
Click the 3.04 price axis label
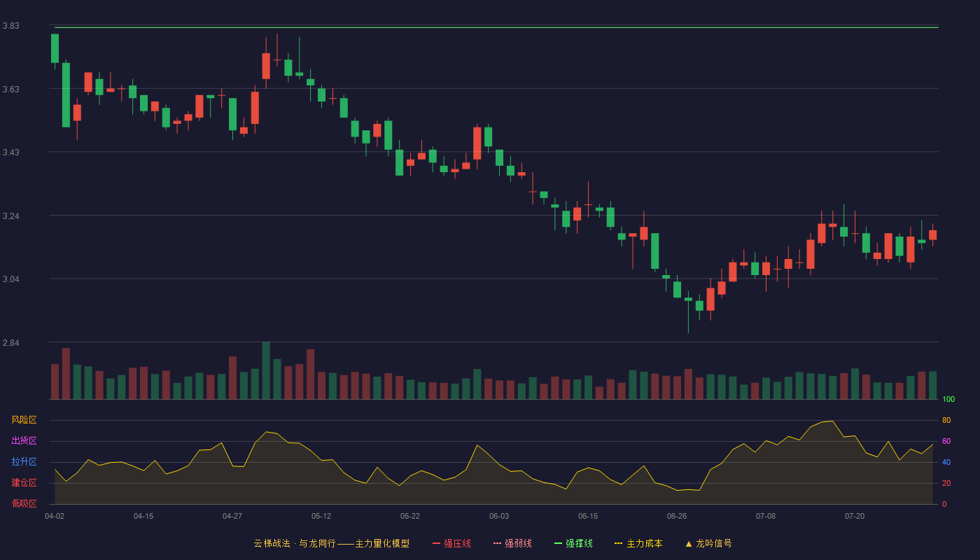pos(11,279)
